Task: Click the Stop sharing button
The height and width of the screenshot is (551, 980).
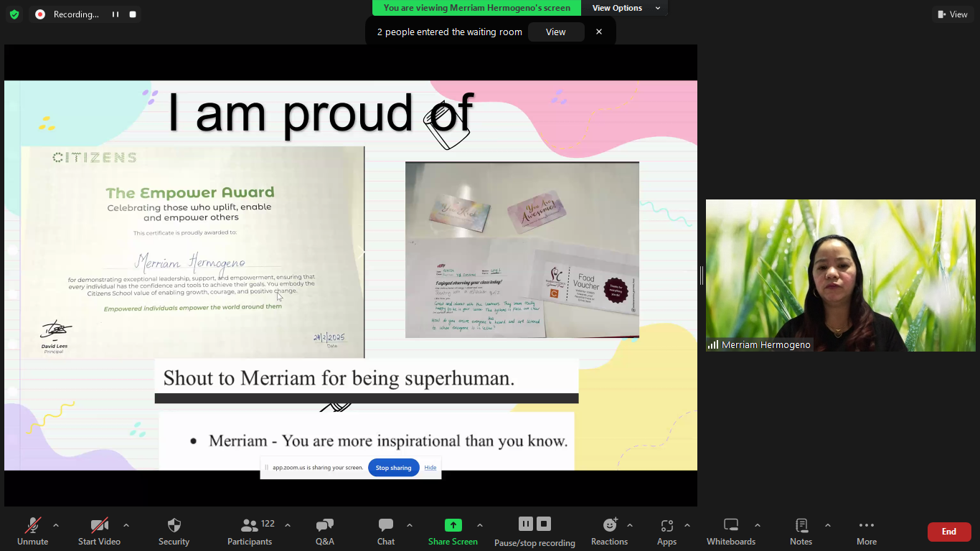Action: click(393, 468)
